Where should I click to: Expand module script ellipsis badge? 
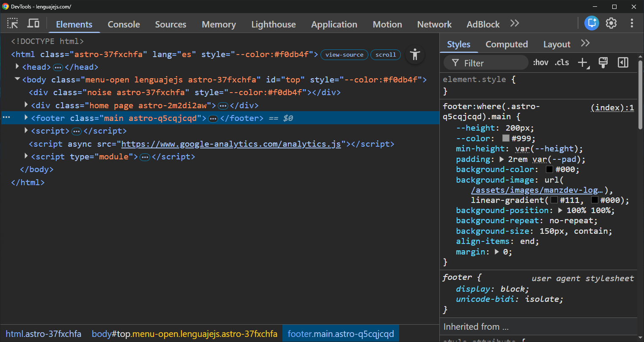[x=145, y=157]
